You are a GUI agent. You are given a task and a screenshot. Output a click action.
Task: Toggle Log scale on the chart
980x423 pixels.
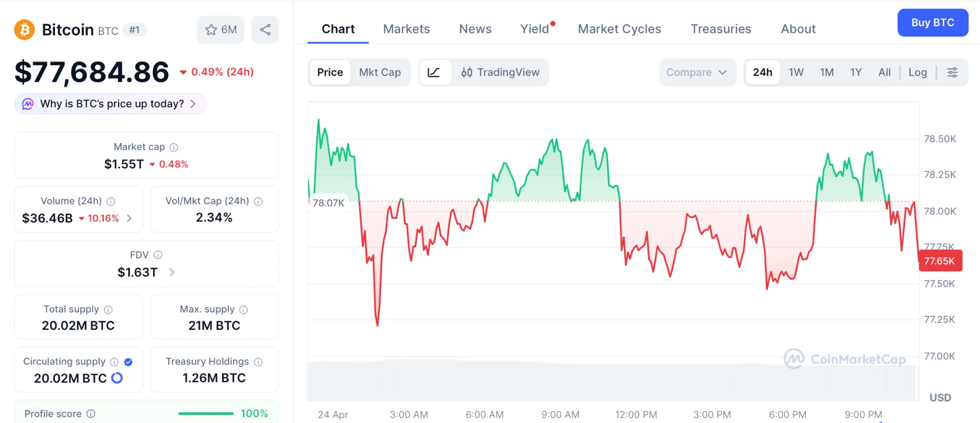[x=917, y=72]
